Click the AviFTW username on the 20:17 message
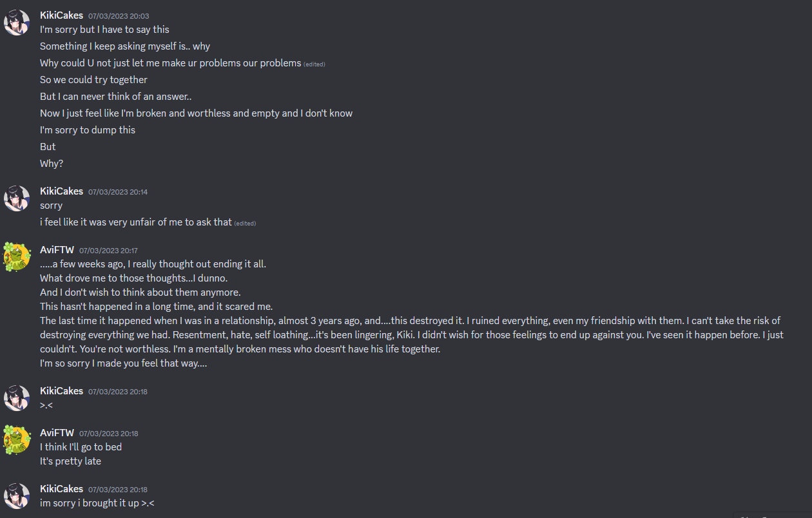 [x=57, y=250]
